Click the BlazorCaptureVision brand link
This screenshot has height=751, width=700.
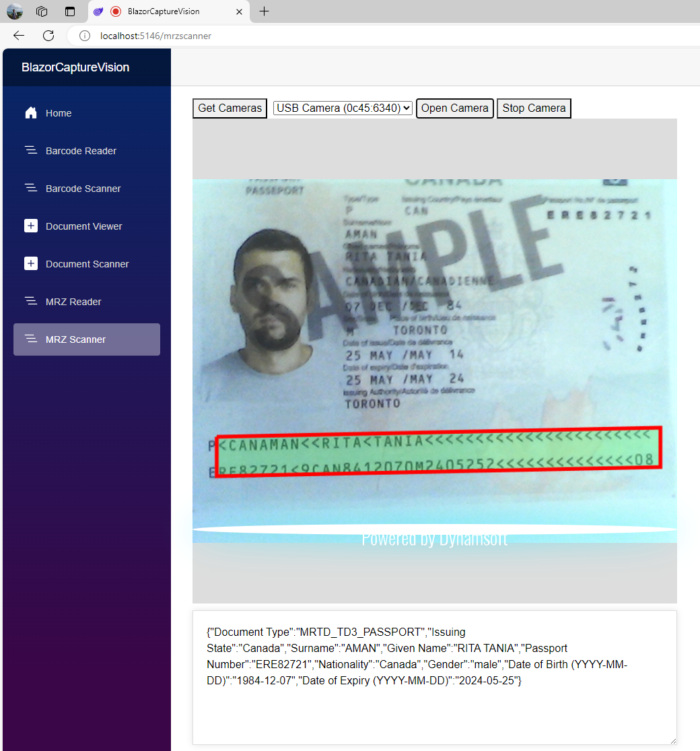(75, 67)
